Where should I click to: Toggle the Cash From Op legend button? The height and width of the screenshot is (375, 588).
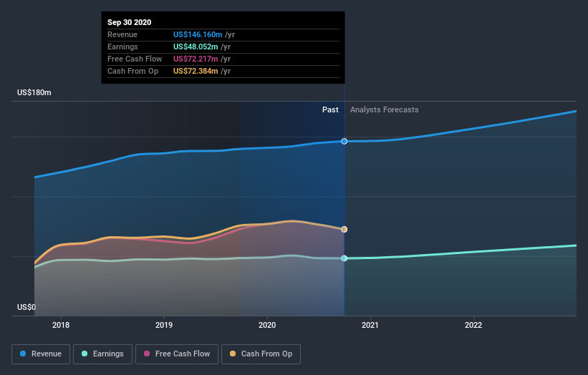click(x=261, y=354)
